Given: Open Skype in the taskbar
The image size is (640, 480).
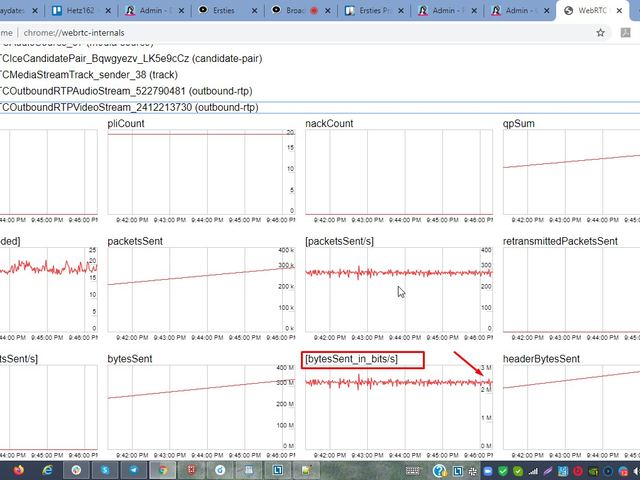Looking at the screenshot, I should pyautogui.click(x=105, y=471).
